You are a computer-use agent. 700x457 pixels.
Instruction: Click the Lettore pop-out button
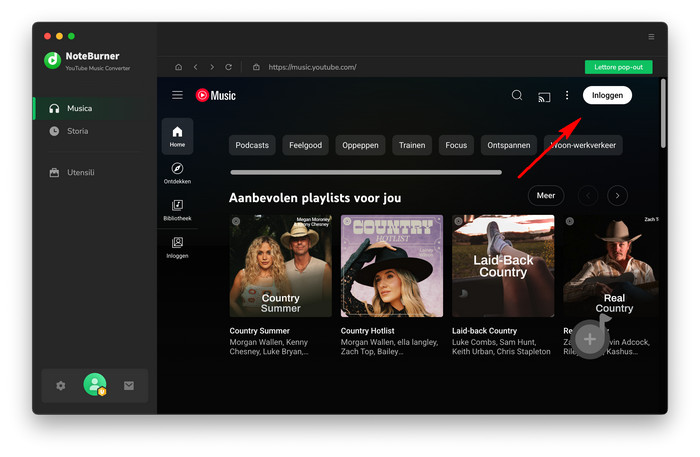[618, 67]
